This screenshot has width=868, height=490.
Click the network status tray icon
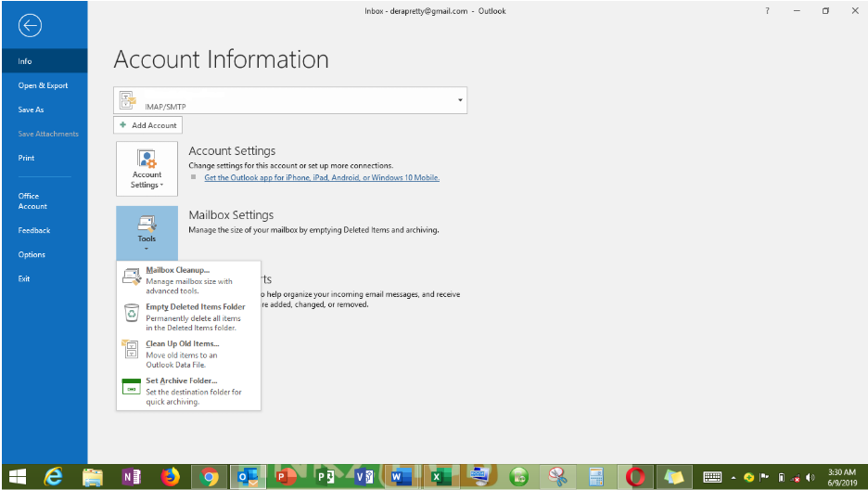pyautogui.click(x=796, y=477)
